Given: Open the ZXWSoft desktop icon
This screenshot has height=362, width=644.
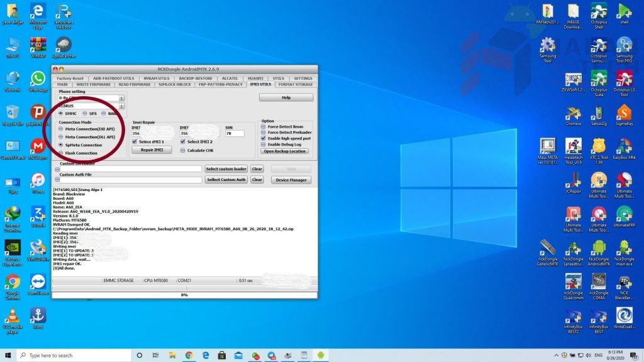Looking at the screenshot, I should pyautogui.click(x=573, y=81).
